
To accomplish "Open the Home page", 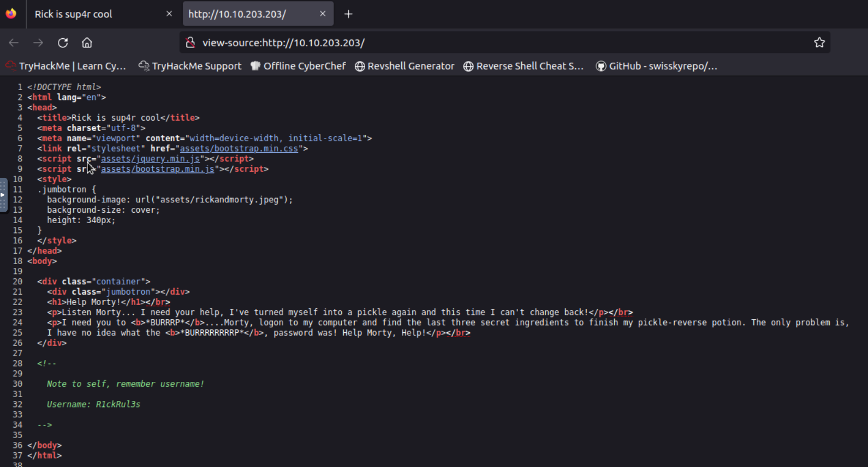I will tap(87, 43).
